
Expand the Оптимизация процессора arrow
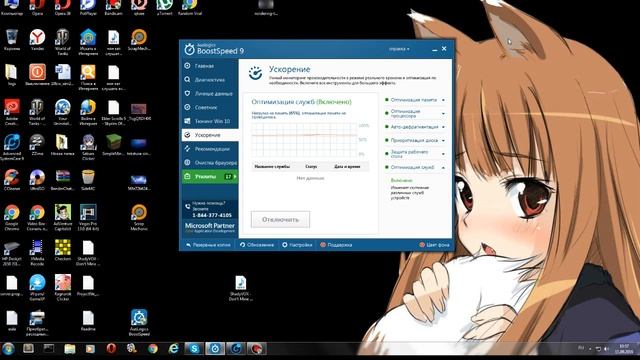443,113
